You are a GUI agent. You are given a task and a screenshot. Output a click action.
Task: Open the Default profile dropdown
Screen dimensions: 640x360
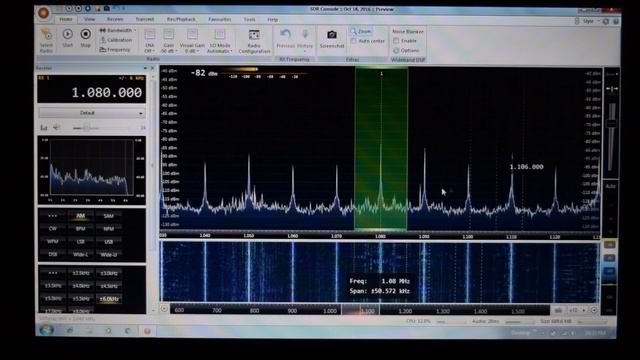pos(91,113)
